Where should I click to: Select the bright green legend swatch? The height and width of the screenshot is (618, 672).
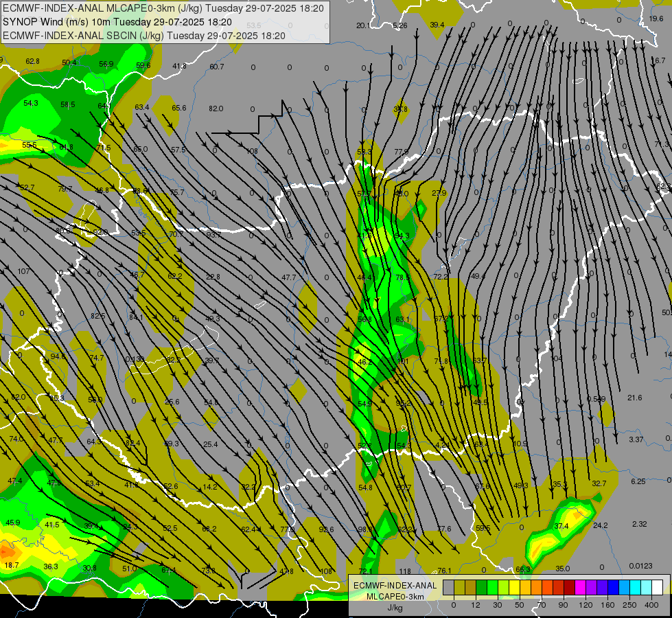point(493,588)
